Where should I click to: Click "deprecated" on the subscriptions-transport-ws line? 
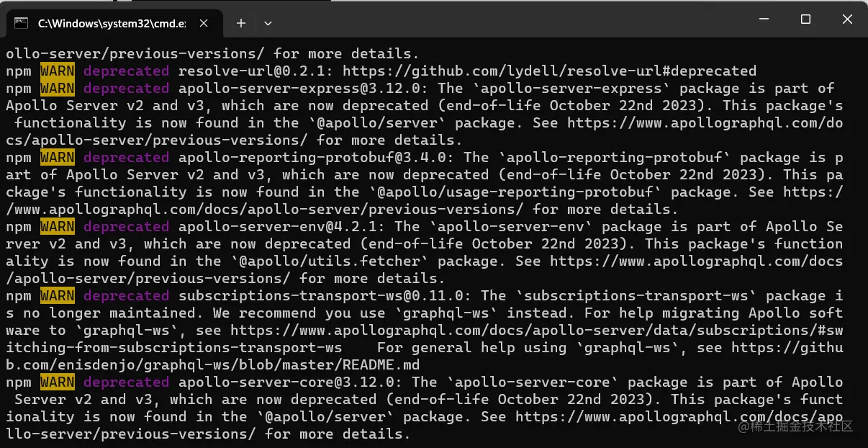[126, 296]
